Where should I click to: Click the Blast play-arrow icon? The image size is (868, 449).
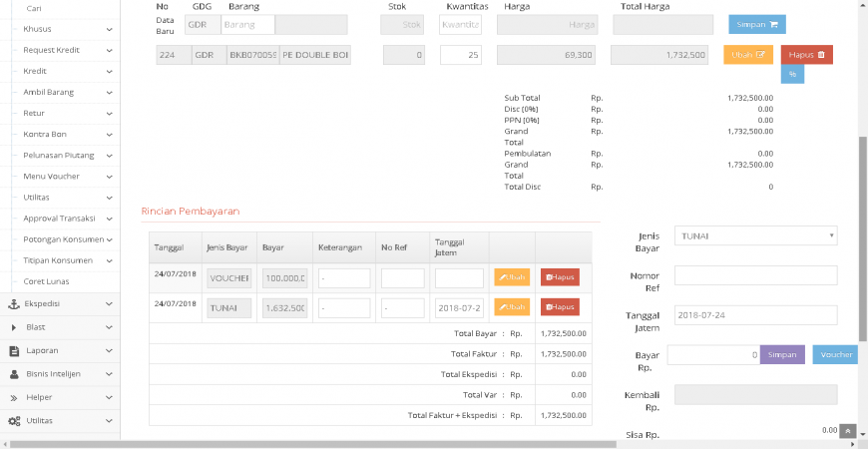coord(14,327)
